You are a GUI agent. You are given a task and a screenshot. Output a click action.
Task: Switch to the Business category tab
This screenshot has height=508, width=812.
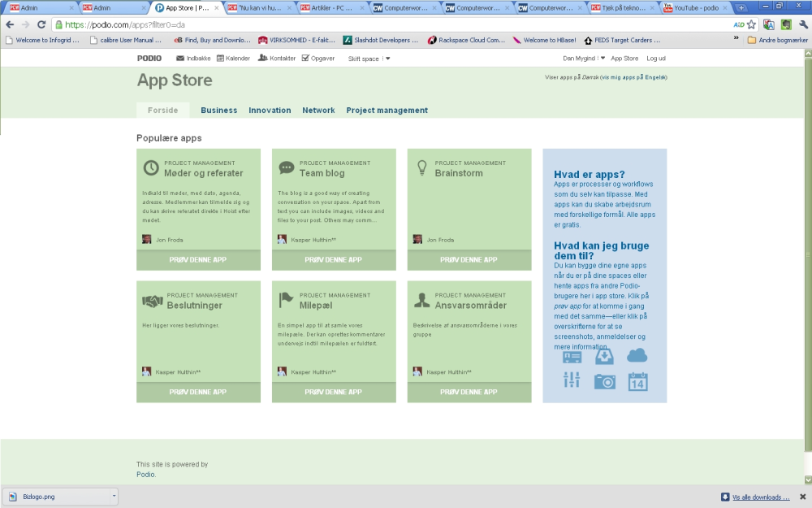[x=219, y=110]
